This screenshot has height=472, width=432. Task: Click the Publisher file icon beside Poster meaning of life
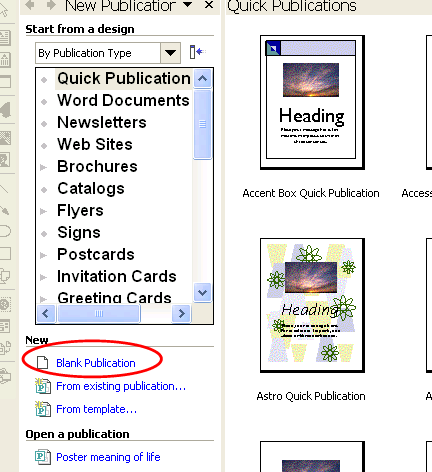pos(43,457)
